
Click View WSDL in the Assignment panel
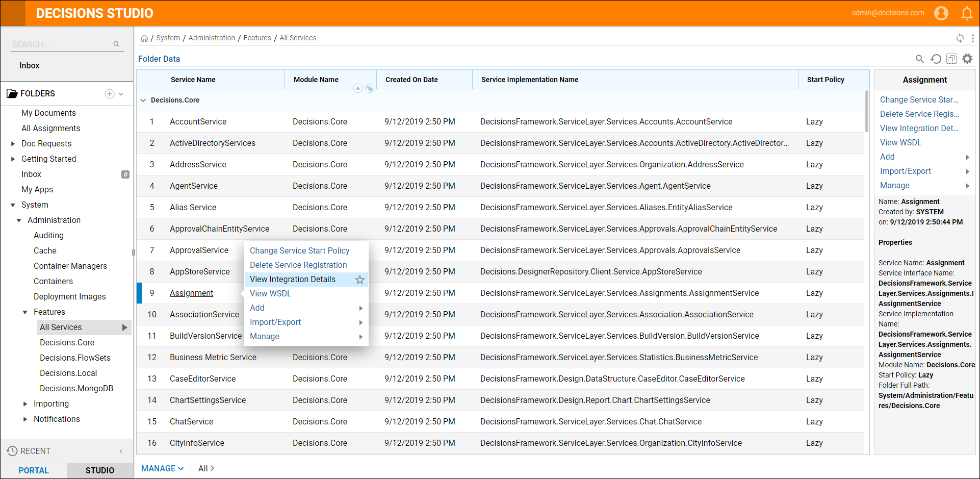pyautogui.click(x=900, y=142)
